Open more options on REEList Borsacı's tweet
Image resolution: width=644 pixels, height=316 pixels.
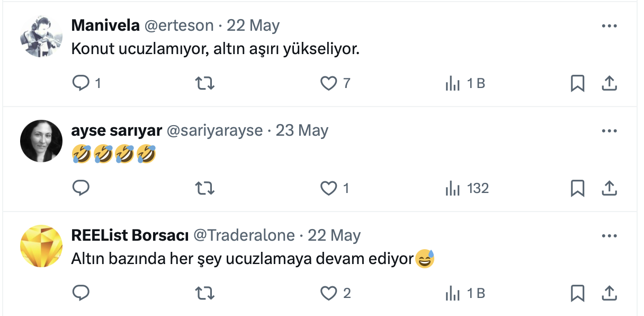(x=609, y=235)
